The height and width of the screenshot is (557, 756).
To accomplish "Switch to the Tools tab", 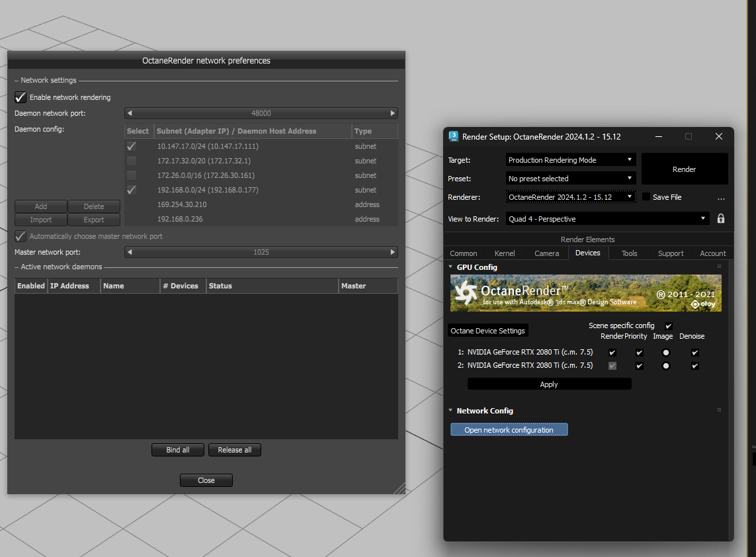I will pyautogui.click(x=629, y=253).
